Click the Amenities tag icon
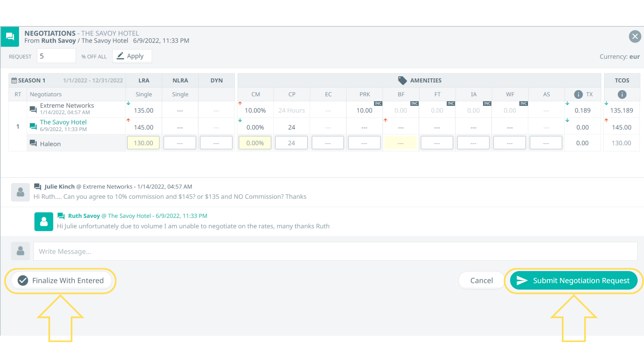 pyautogui.click(x=402, y=80)
